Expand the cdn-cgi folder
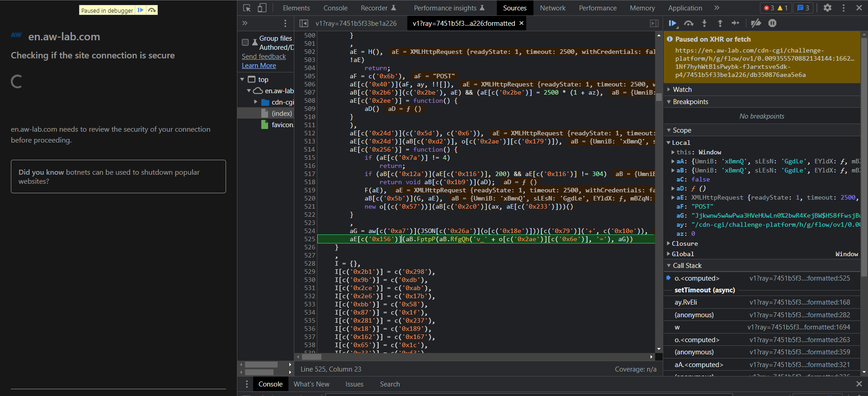 256,102
